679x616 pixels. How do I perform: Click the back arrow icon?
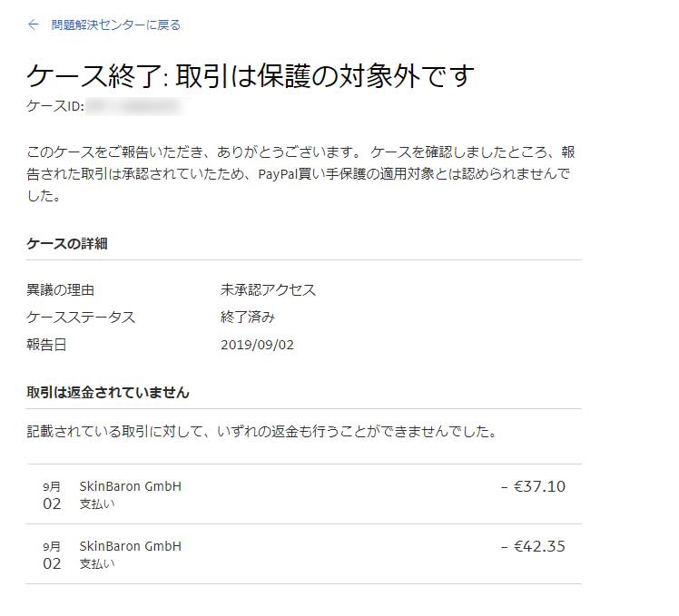pyautogui.click(x=34, y=24)
